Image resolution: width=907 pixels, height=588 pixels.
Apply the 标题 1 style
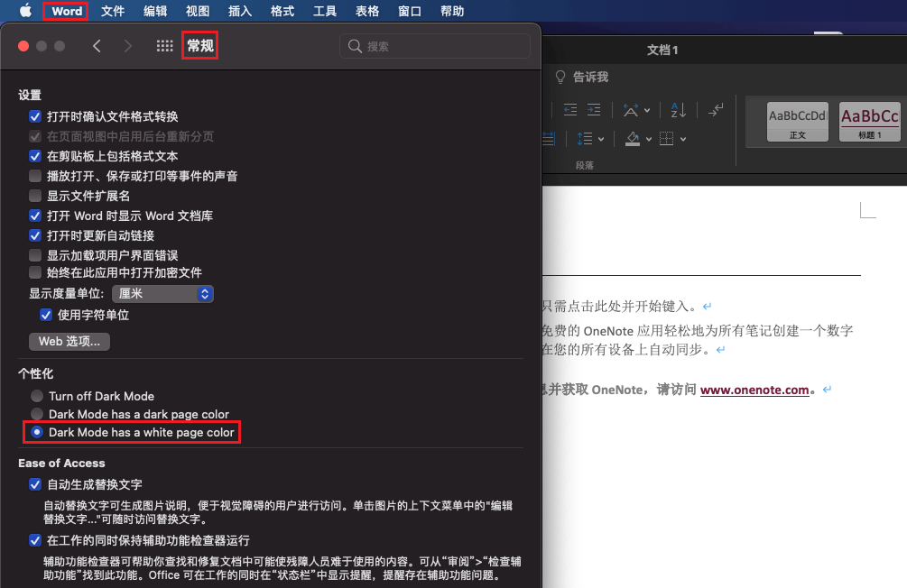pyautogui.click(x=869, y=122)
